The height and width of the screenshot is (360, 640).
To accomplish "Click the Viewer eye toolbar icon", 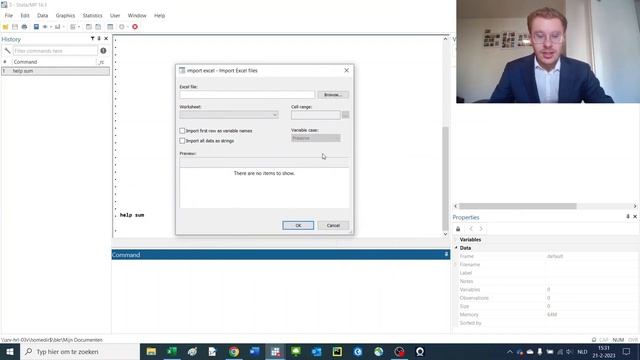I will coord(45,27).
